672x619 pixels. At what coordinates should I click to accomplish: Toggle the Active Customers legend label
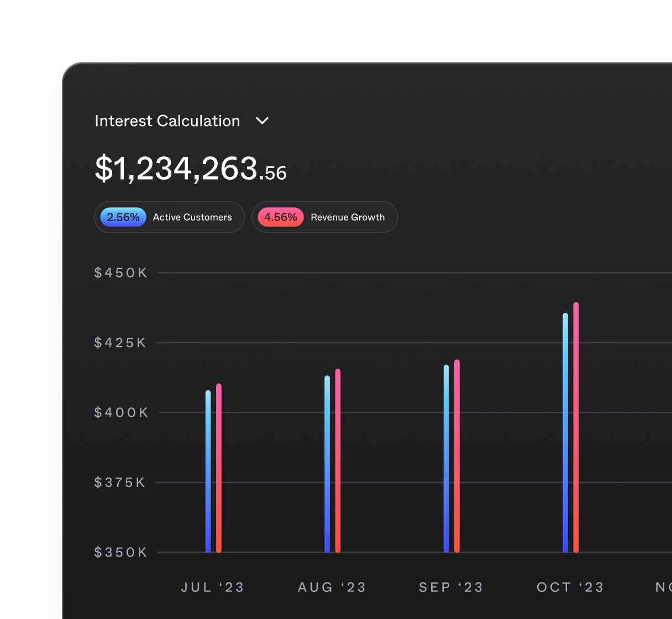192,217
